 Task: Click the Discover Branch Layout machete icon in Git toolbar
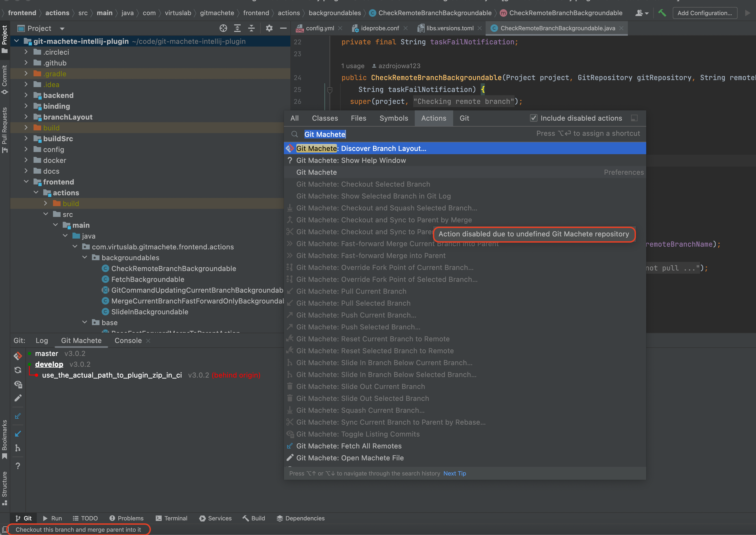(18, 356)
